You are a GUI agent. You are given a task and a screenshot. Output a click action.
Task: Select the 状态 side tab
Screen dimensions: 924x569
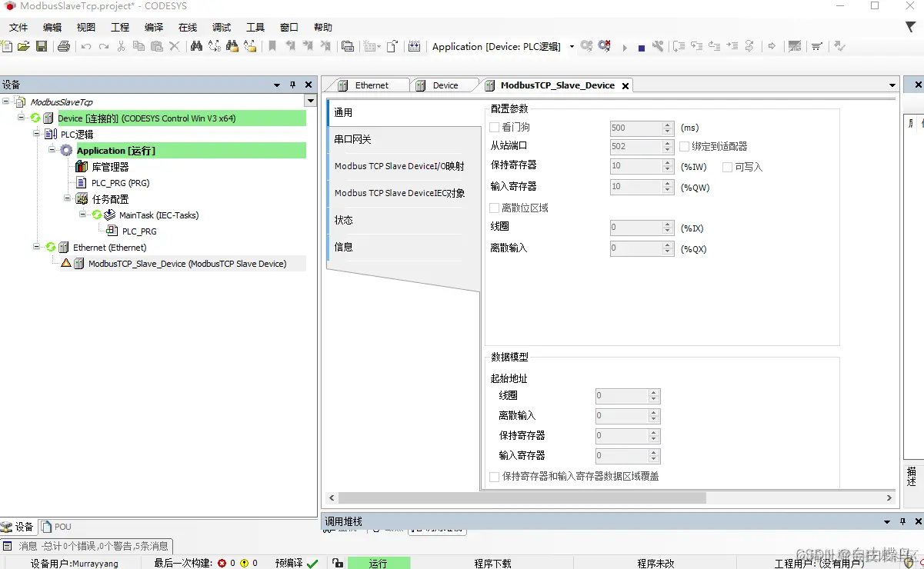coord(404,220)
